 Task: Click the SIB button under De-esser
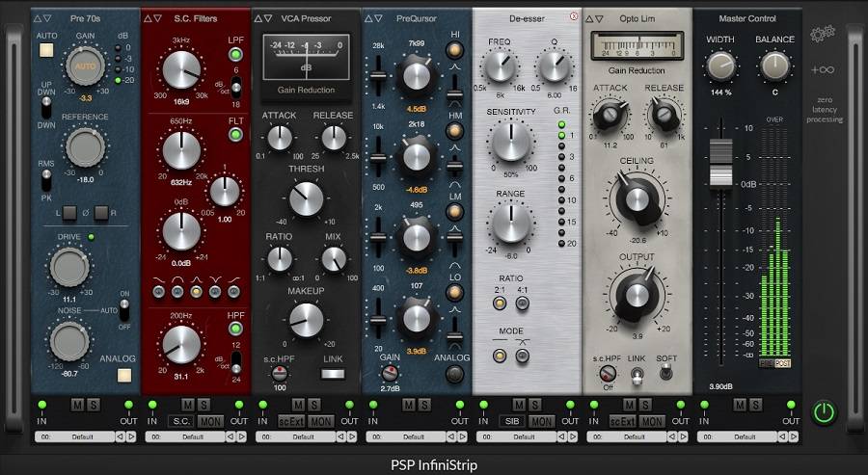click(x=513, y=421)
